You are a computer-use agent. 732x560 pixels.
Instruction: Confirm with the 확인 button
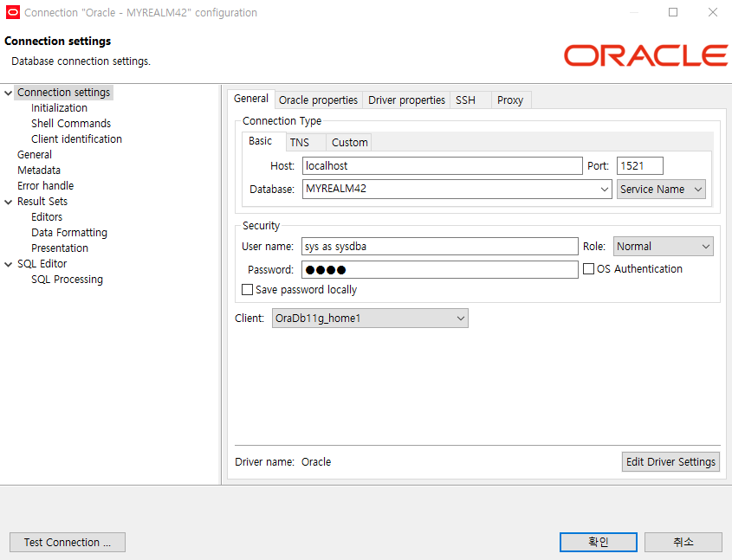coord(598,542)
